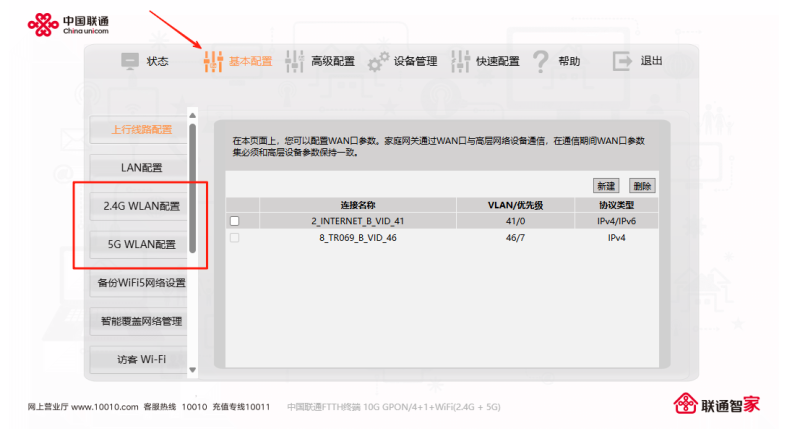This screenshot has width=800, height=434.
Task: Click the 快速配置 sliders icon
Action: 460,62
